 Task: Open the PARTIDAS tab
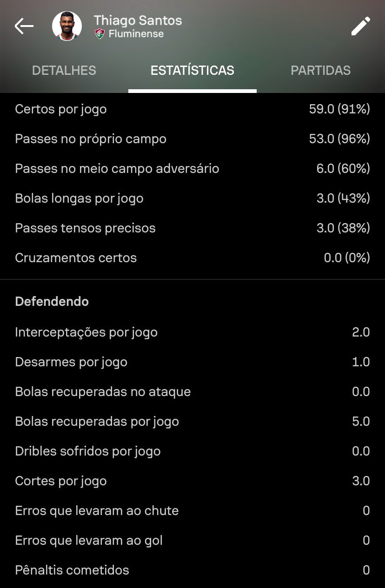tap(321, 71)
